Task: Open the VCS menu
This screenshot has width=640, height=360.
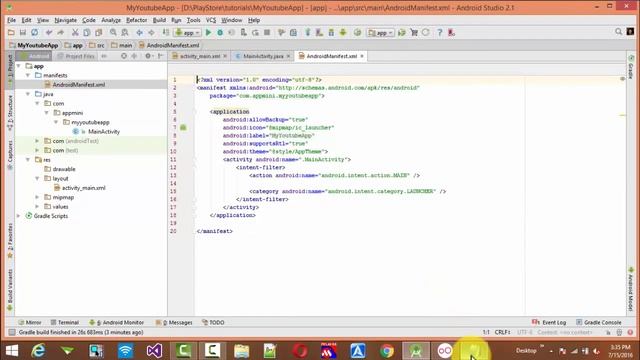Action: [x=211, y=20]
